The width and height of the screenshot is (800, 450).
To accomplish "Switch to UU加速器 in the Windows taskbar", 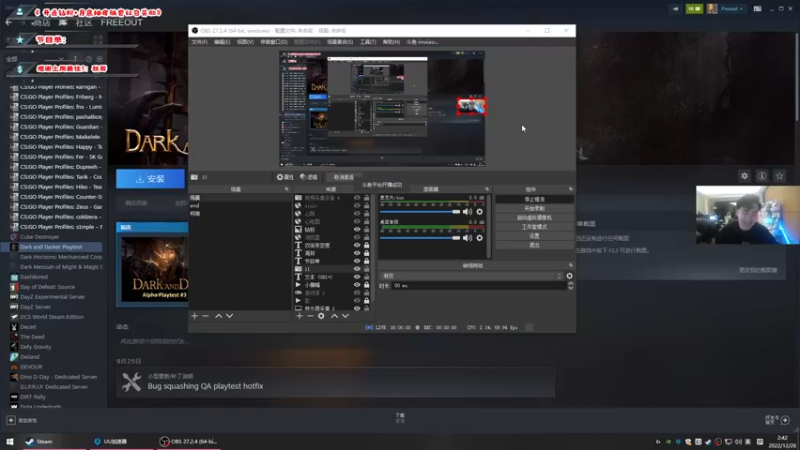I will pos(111,441).
